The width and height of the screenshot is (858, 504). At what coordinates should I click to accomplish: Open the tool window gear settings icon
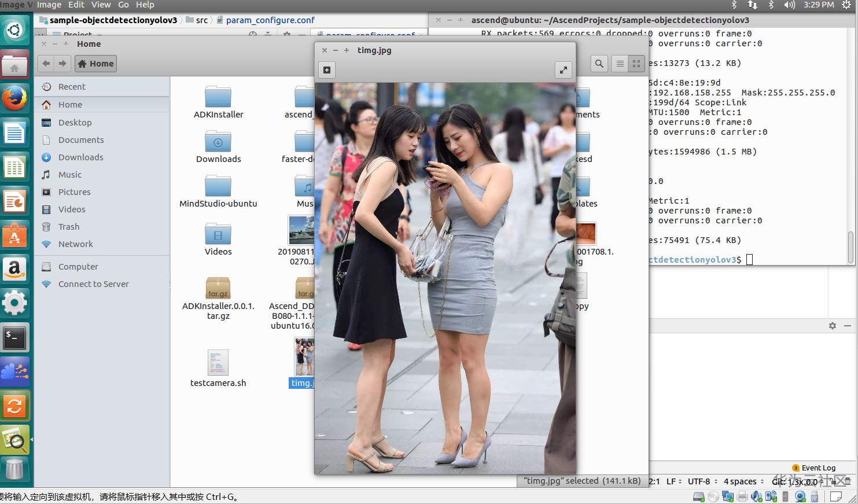[833, 326]
